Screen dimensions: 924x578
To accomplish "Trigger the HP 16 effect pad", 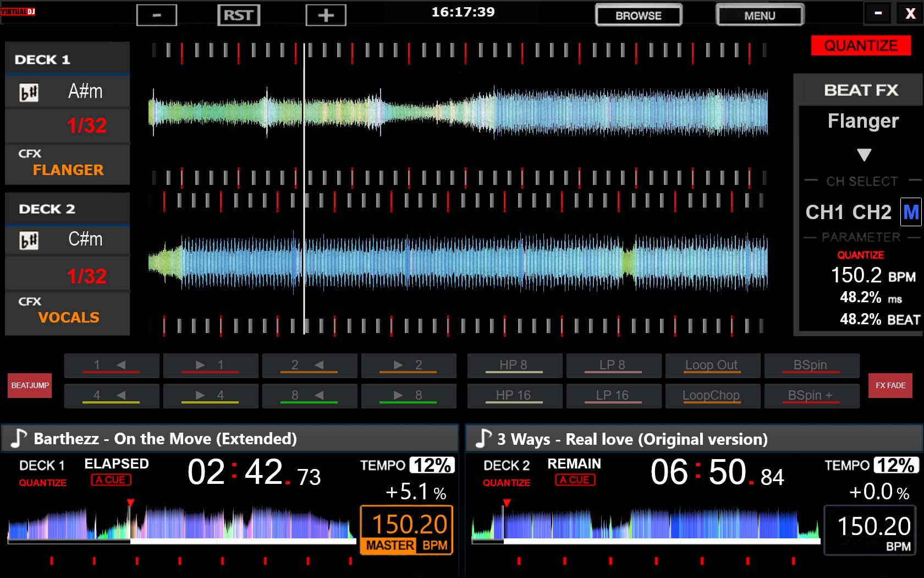I will [x=515, y=396].
